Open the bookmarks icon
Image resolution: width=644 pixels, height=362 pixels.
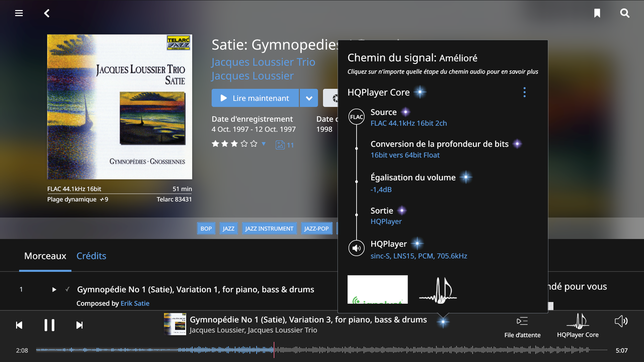(x=597, y=13)
